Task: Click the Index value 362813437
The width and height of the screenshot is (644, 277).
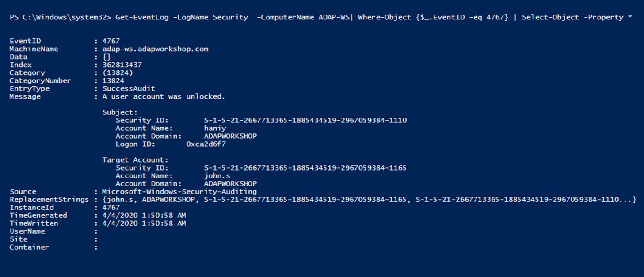Action: point(122,65)
